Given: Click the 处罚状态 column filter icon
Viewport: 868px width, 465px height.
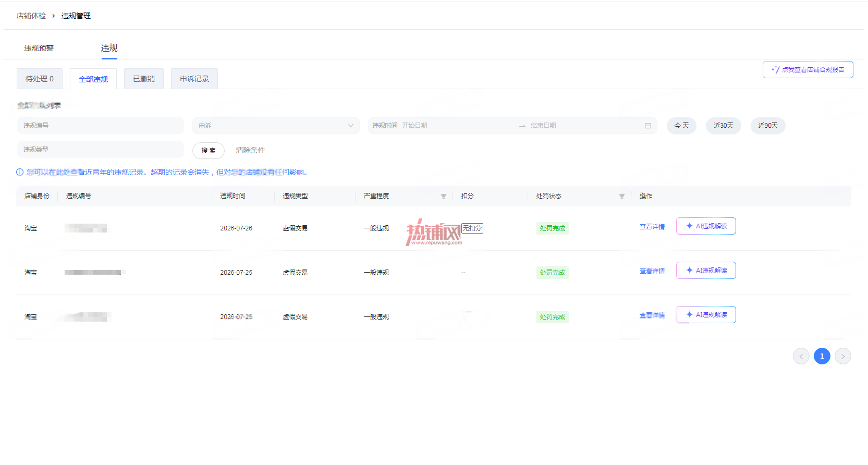Looking at the screenshot, I should point(621,197).
